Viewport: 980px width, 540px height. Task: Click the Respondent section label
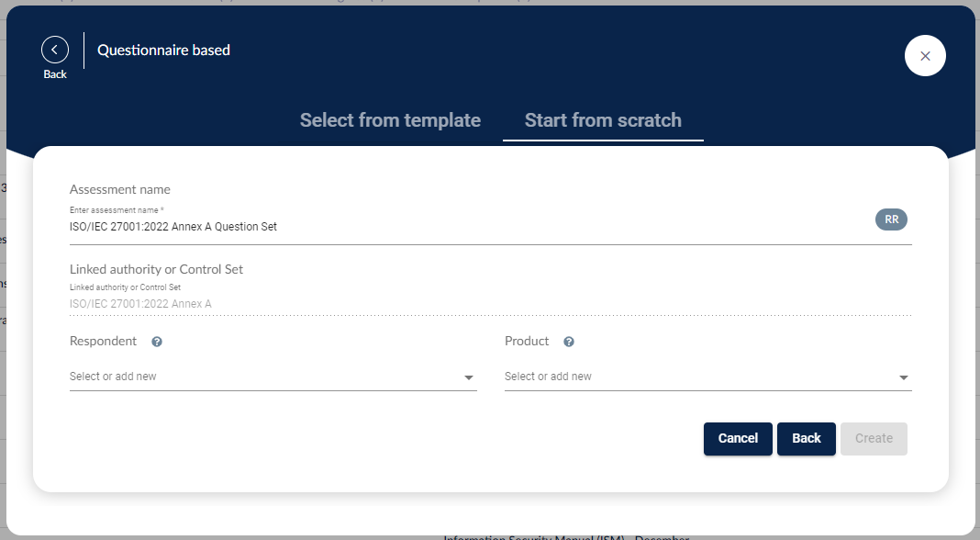(x=103, y=341)
